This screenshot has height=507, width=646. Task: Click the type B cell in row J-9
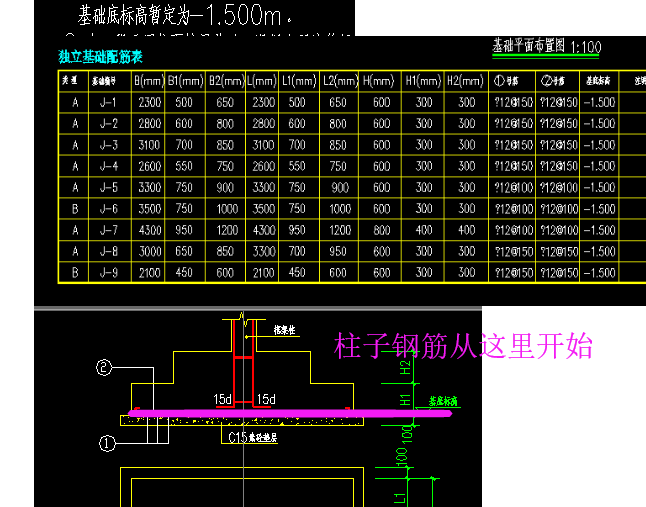pos(75,273)
